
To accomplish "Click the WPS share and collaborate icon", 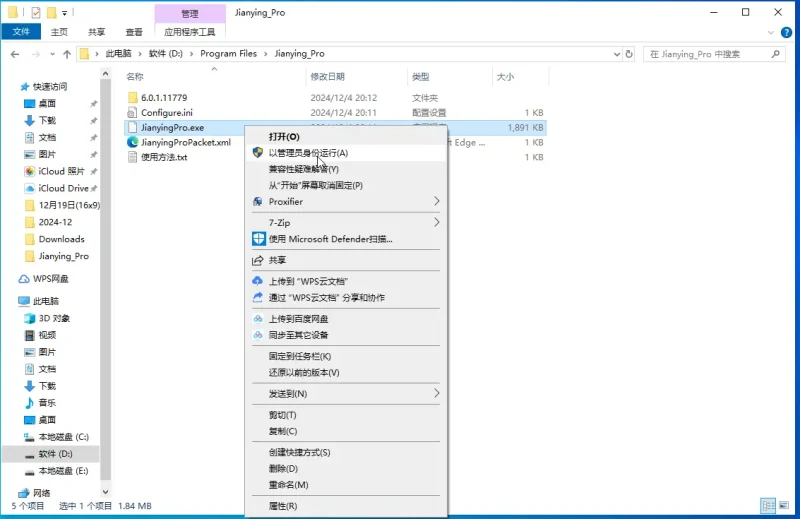I will pyautogui.click(x=258, y=297).
